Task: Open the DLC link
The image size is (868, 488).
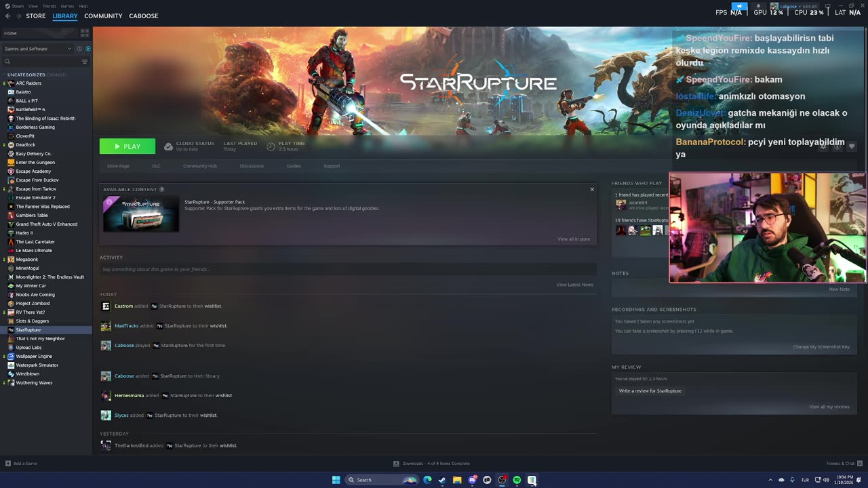Action: click(x=156, y=166)
